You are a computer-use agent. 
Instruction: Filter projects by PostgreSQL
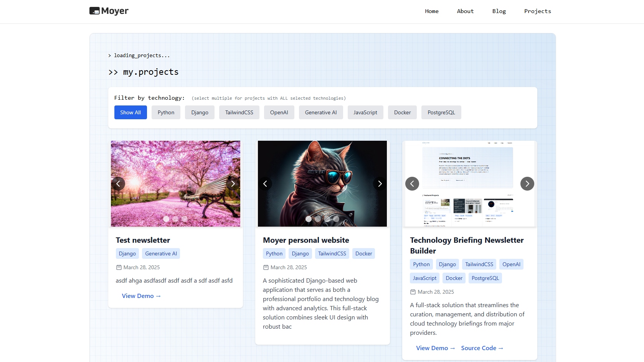pos(441,112)
